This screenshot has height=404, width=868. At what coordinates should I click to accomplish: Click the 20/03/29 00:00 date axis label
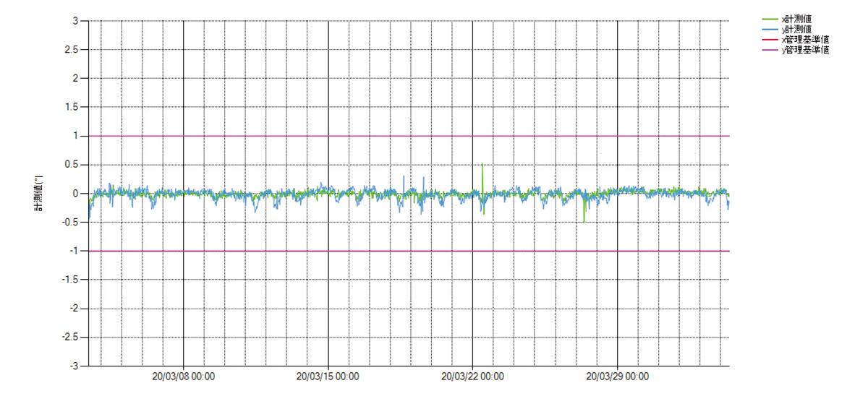[x=618, y=377]
